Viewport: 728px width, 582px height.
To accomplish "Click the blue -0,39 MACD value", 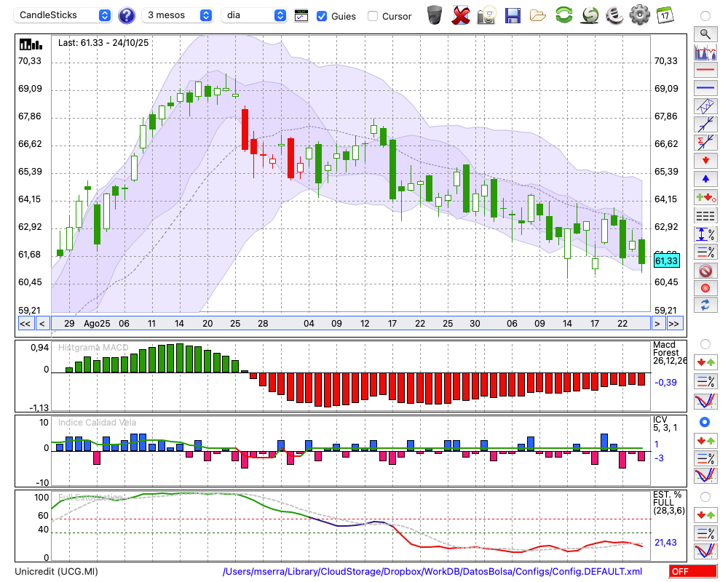I will pos(666,383).
